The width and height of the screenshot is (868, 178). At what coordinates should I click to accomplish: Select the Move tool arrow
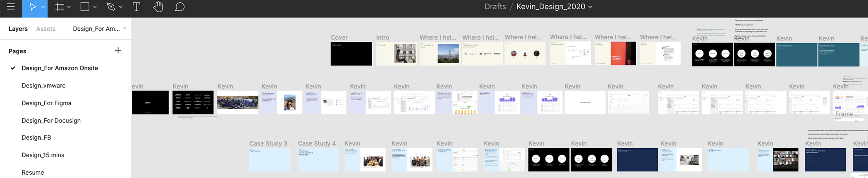pos(33,7)
